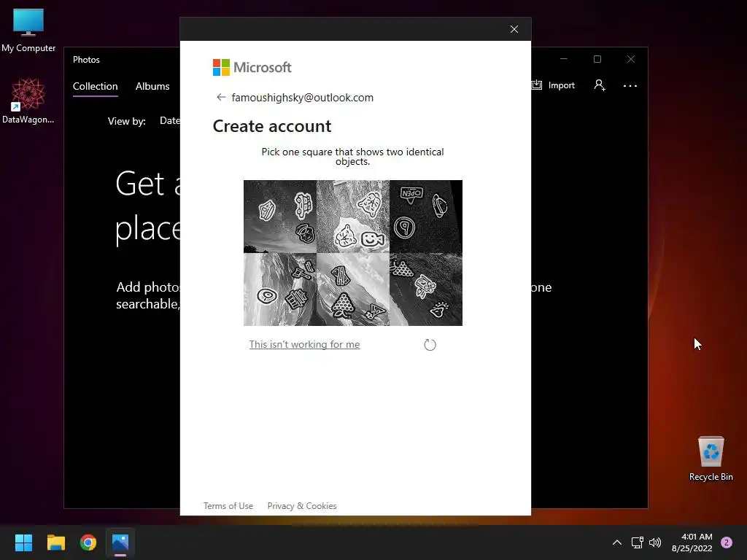Viewport: 747px width, 560px height.
Task: Open Terms of Use link
Action: [228, 506]
